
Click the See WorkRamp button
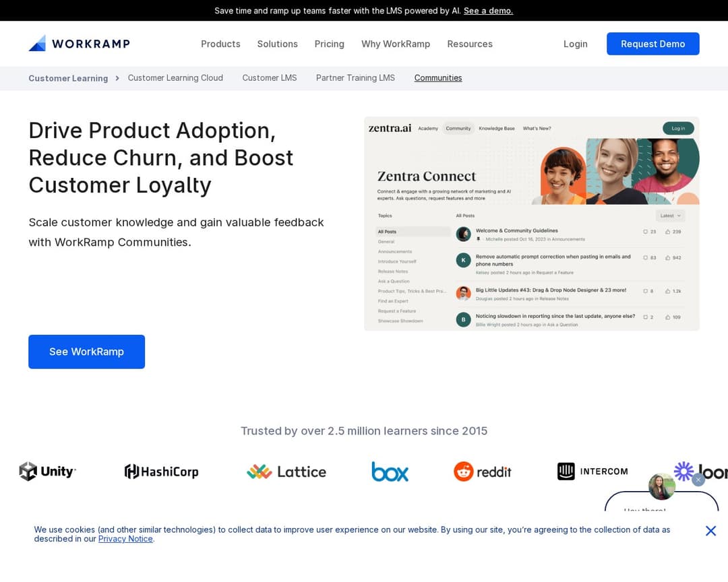86,352
